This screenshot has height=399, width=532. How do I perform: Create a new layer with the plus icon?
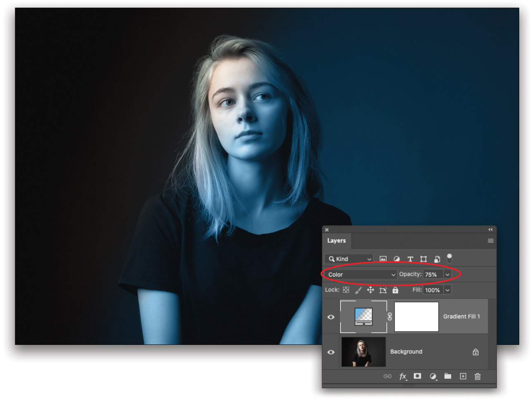[x=463, y=376]
